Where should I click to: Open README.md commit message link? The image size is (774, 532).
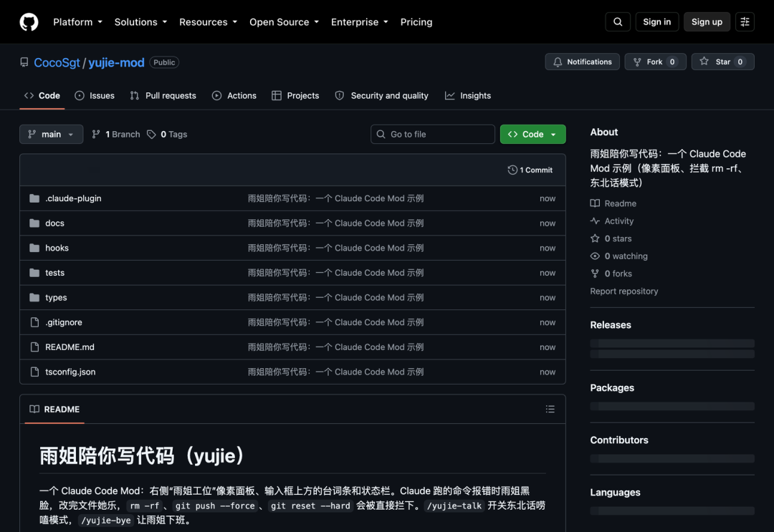tap(335, 347)
